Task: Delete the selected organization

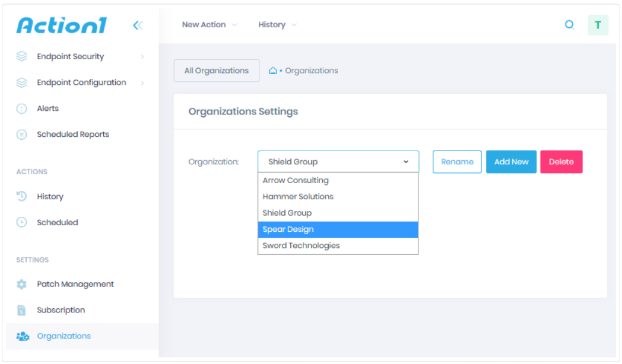Action: (x=561, y=162)
